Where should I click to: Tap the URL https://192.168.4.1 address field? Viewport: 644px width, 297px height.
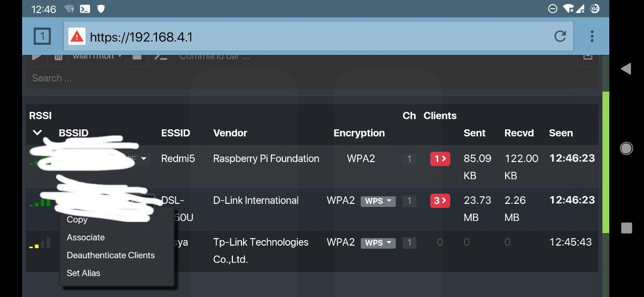318,36
